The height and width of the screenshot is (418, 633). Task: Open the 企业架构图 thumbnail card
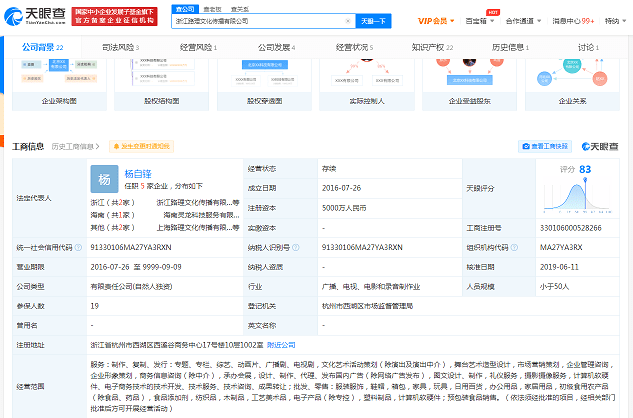click(59, 84)
